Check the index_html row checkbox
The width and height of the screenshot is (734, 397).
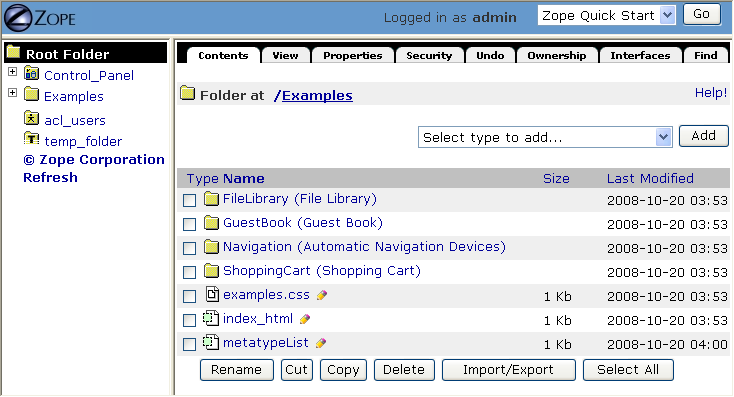(190, 320)
